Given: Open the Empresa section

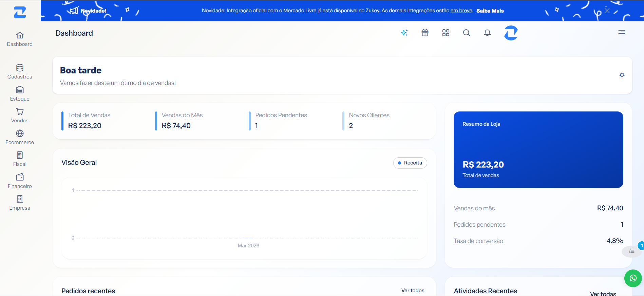Looking at the screenshot, I should point(20,203).
